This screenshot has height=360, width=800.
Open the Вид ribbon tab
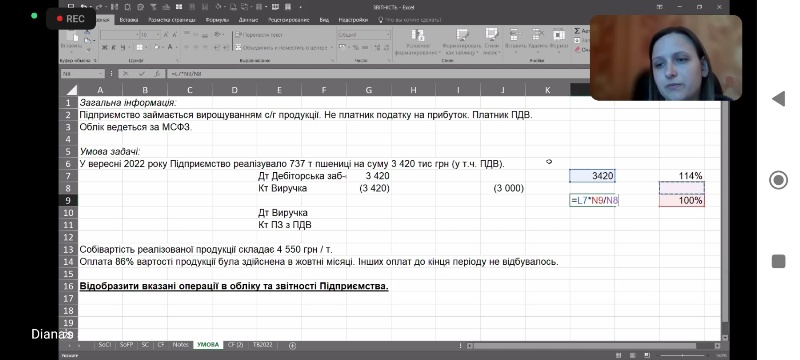click(324, 20)
